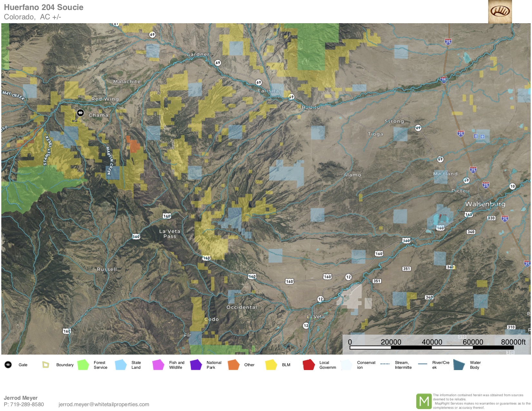Click the Gate legend icon
Image resolution: width=532 pixels, height=411 pixels.
pos(8,365)
